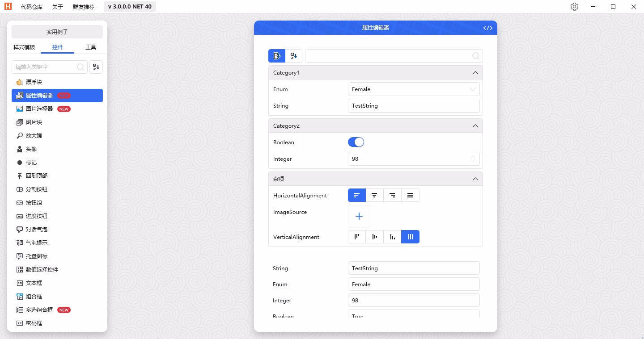
Task: Collapse the Category1 section
Action: click(475, 72)
